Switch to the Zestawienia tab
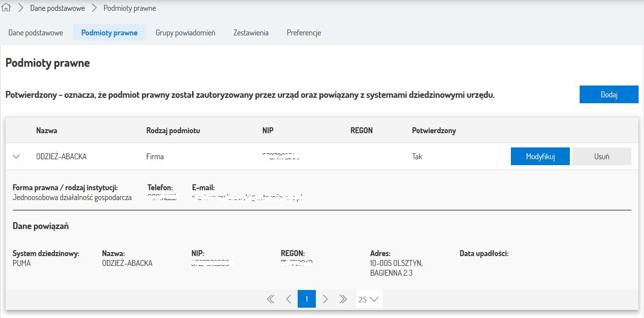Screen dimensions: 644x318 click(x=251, y=33)
